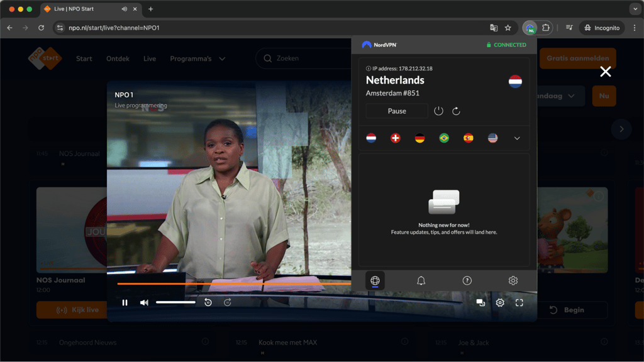This screenshot has width=644, height=362.
Task: Reconnect VPN with refresh icon
Action: coord(456,111)
